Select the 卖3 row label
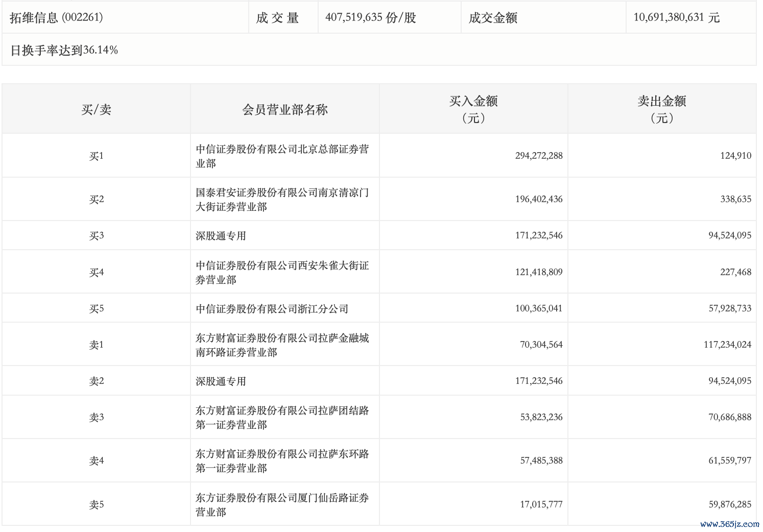Viewport: 763px width, 532px height. pyautogui.click(x=96, y=417)
